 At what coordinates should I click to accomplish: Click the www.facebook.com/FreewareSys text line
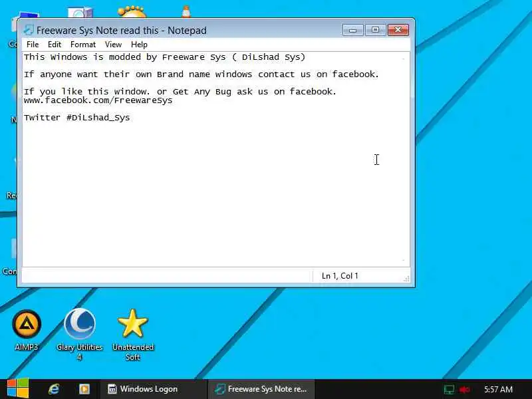98,100
